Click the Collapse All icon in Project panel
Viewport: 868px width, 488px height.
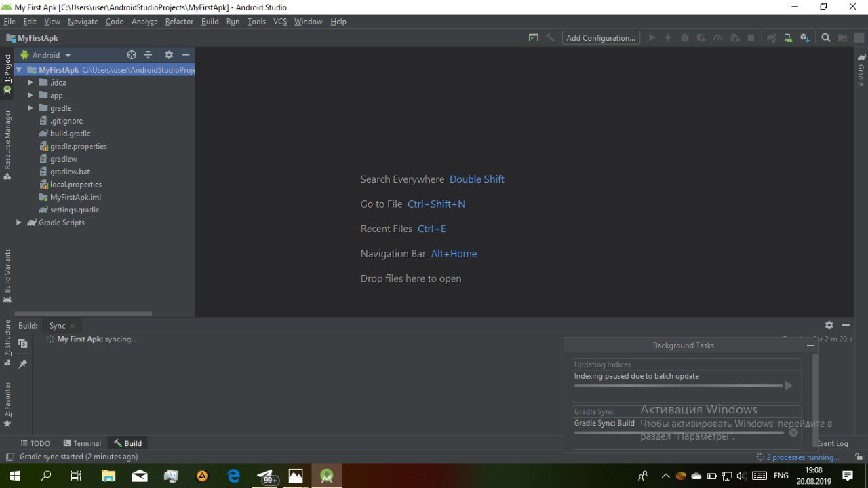click(148, 55)
